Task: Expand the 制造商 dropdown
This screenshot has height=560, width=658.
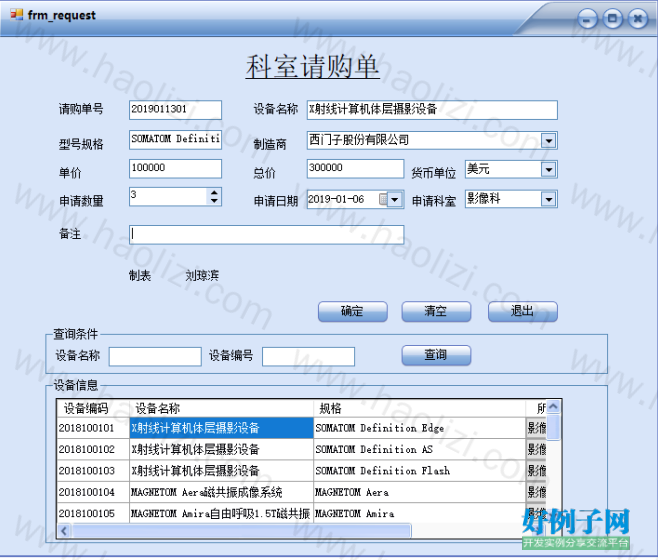Action: point(548,141)
